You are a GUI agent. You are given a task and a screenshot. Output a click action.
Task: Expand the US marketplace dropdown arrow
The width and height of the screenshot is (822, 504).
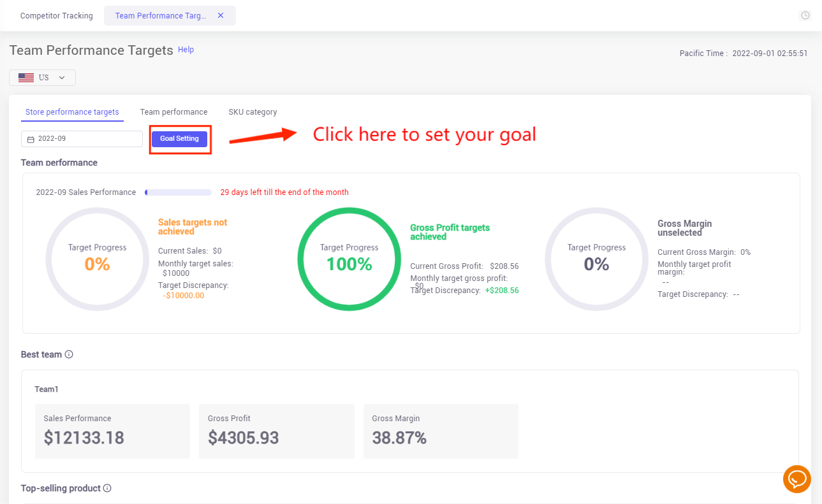point(62,78)
